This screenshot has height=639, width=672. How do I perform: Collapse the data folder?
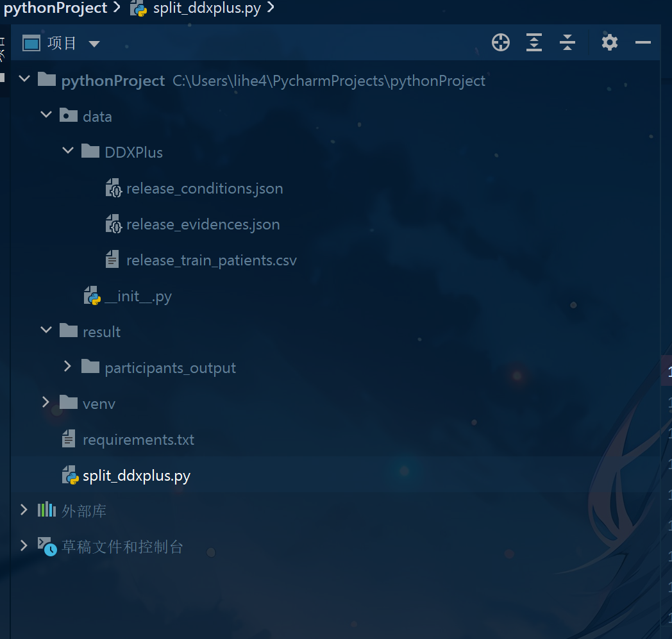(x=46, y=116)
